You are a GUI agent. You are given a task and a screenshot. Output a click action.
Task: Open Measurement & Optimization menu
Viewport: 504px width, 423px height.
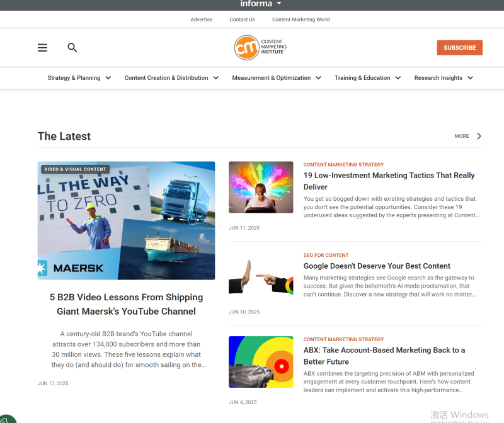click(x=272, y=77)
